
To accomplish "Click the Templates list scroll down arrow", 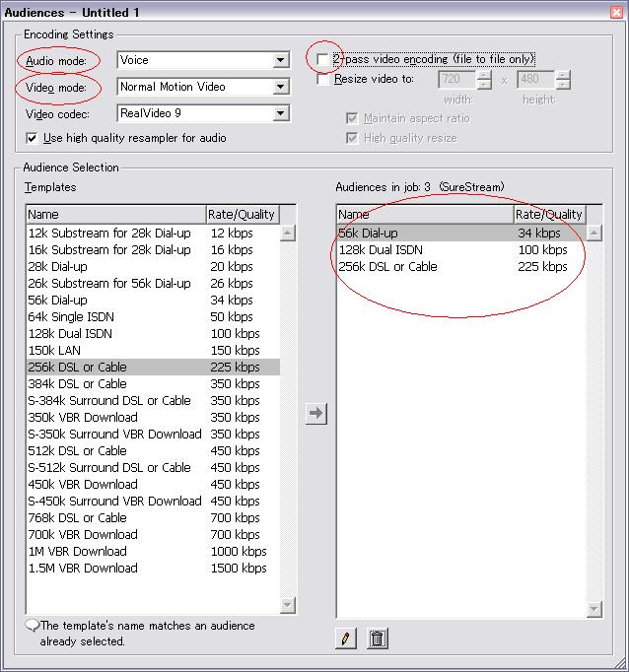I will point(288,605).
